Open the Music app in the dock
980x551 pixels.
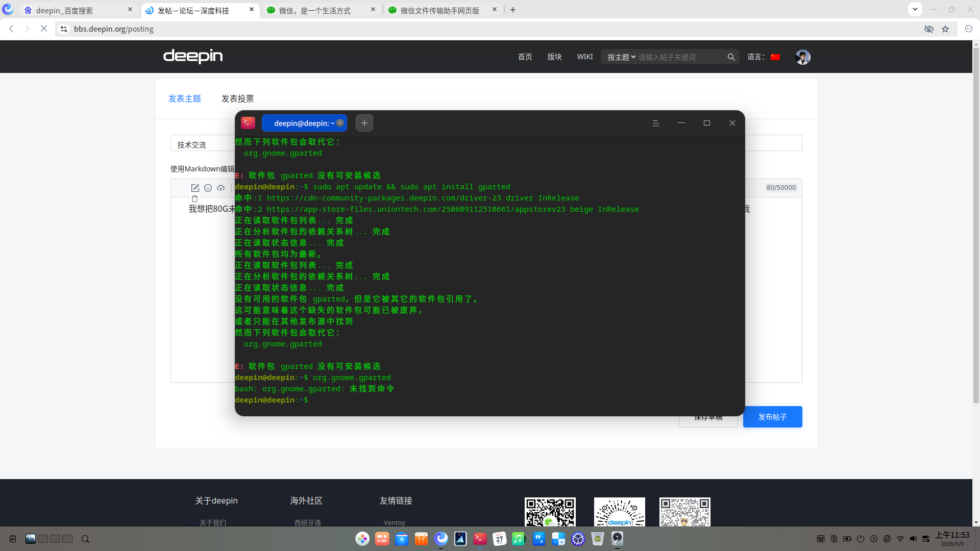click(519, 539)
